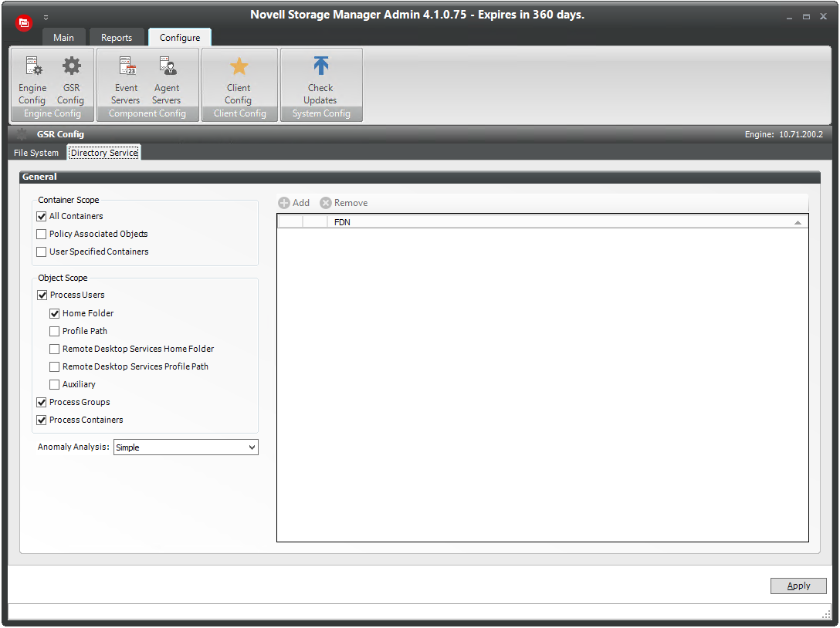
Task: Switch to Reports ribbon tab
Action: [x=117, y=38]
